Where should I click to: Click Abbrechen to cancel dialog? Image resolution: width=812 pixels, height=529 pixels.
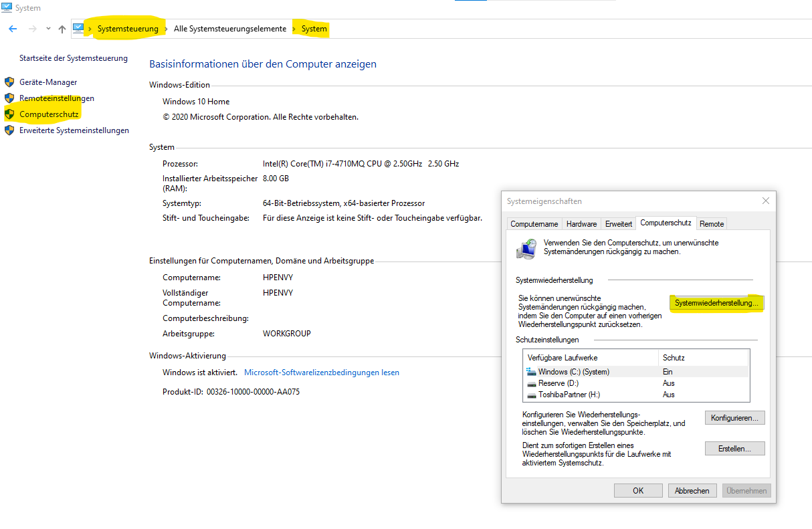pyautogui.click(x=692, y=491)
